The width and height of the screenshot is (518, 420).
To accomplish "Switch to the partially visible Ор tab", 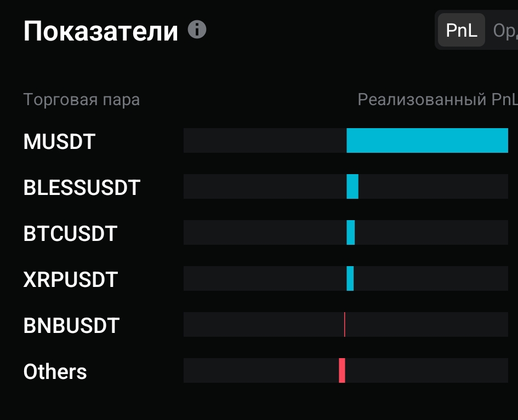I will coord(505,31).
